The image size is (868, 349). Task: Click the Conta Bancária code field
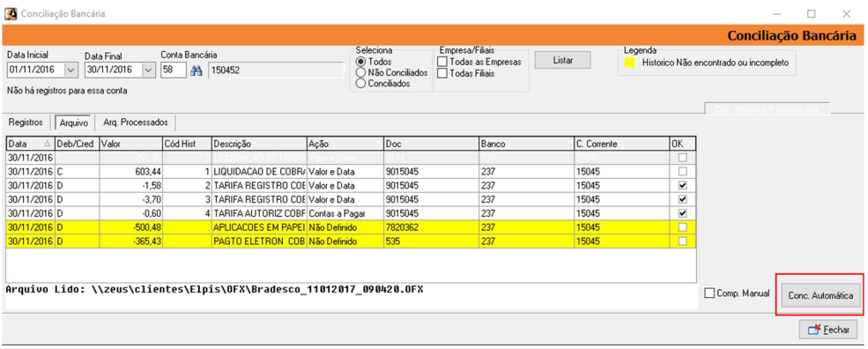pyautogui.click(x=174, y=71)
